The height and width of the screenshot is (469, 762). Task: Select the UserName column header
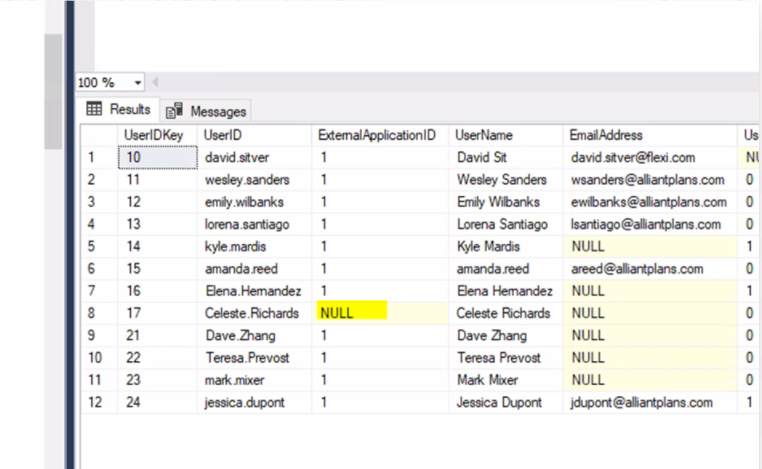coord(506,135)
